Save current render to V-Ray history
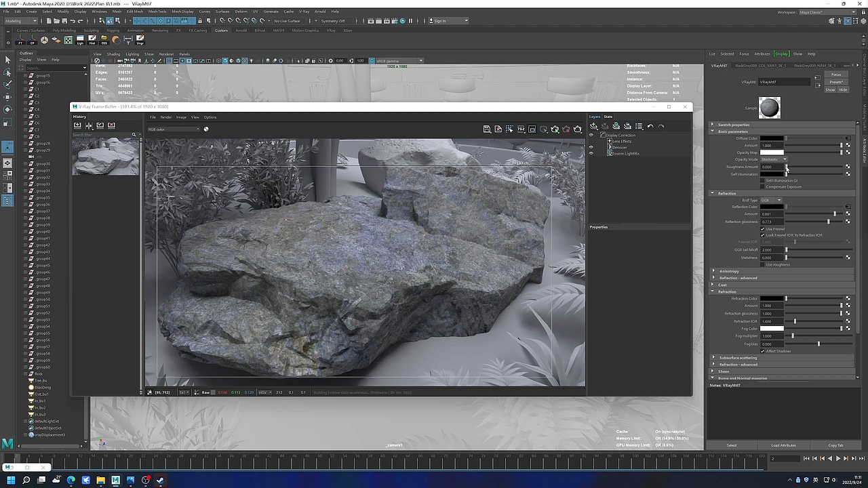The image size is (868, 488). coord(77,125)
